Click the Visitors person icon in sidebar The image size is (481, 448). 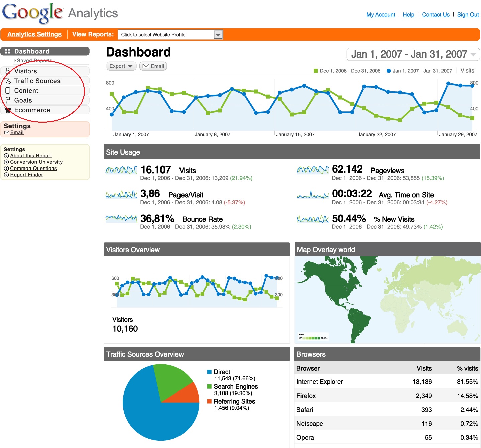pyautogui.click(x=8, y=71)
